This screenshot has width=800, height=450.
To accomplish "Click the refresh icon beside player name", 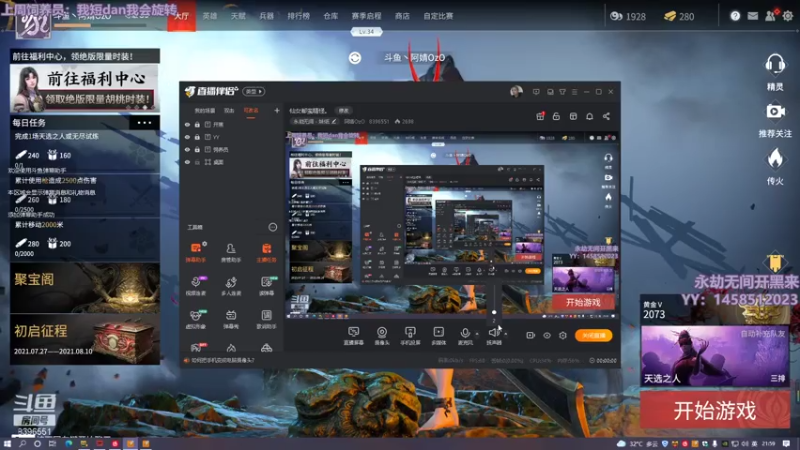I will (x=355, y=58).
